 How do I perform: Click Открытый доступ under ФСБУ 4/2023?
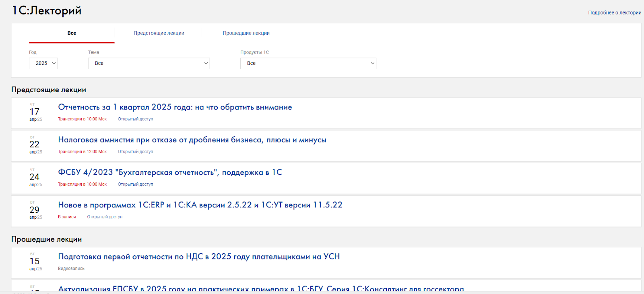pyautogui.click(x=136, y=184)
